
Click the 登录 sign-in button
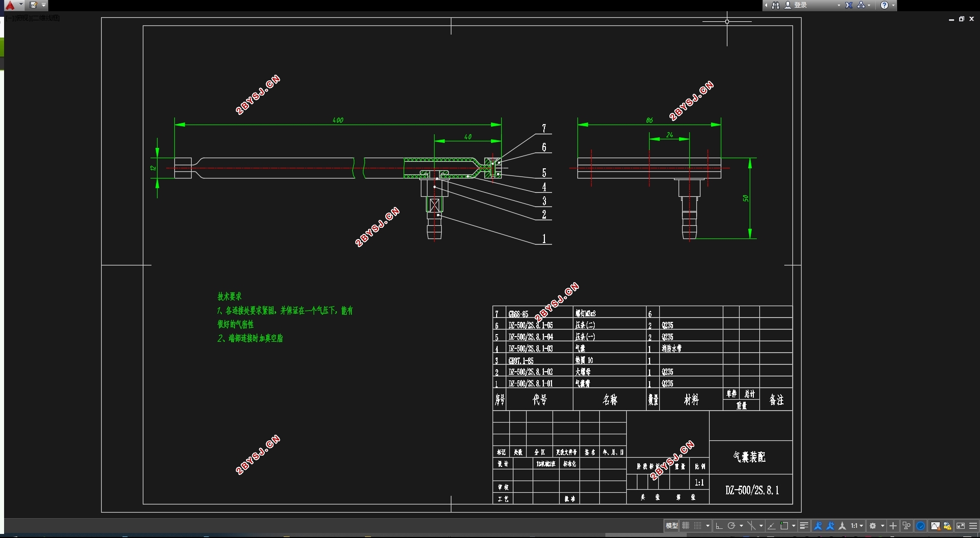pos(801,5)
